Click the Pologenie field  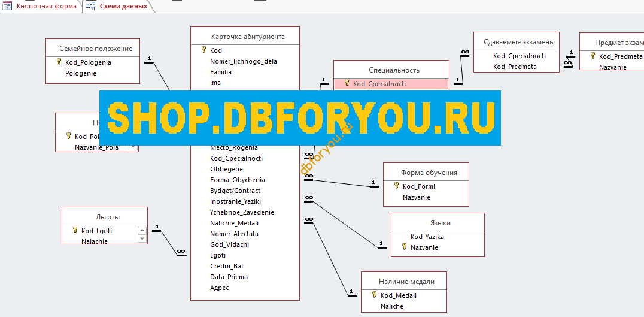[x=80, y=73]
